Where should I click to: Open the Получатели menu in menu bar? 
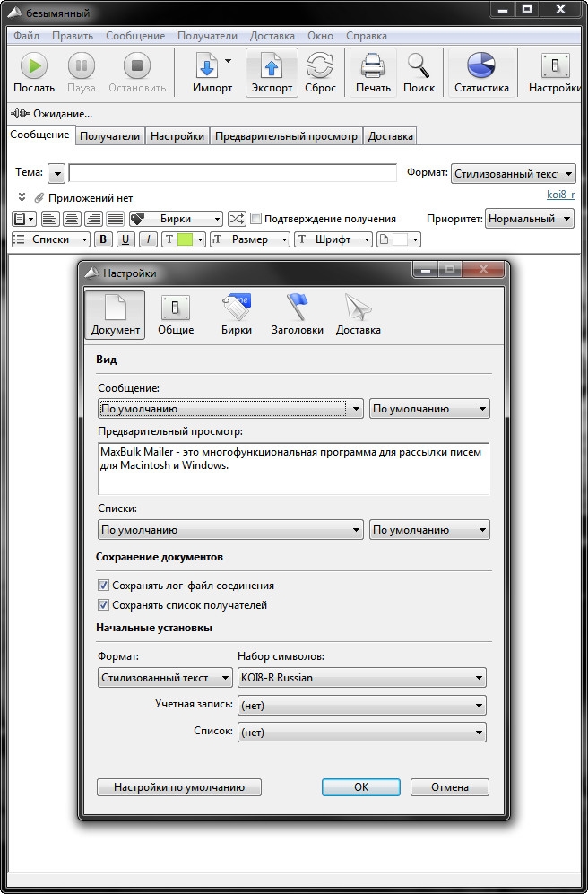pyautogui.click(x=207, y=36)
